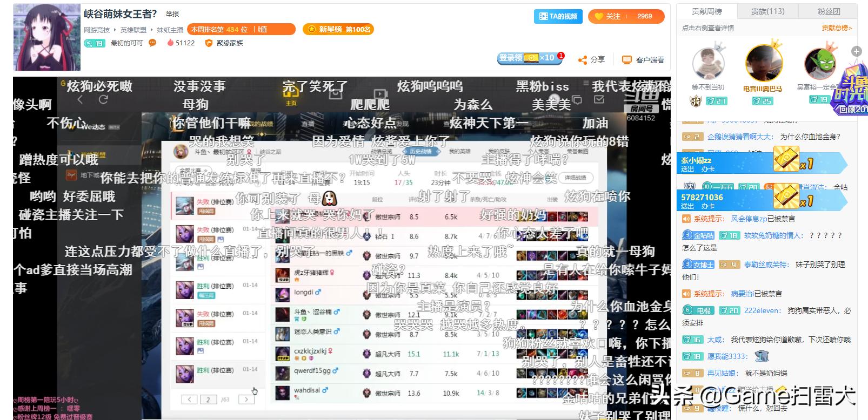Switch to the 粉丝团 tab
The width and height of the screenshot is (868, 420).
pos(828,11)
